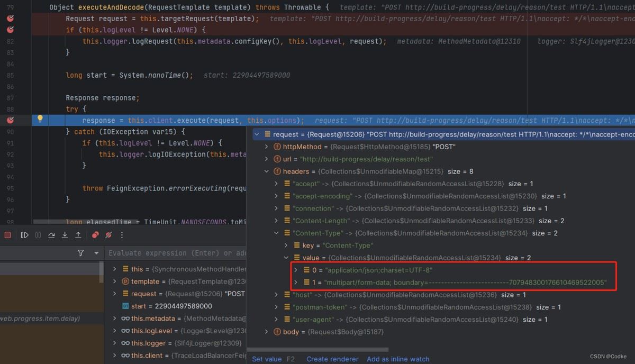This screenshot has height=364, width=635.
Task: Click the lightbulb intention icon on line 89
Action: coord(40,120)
